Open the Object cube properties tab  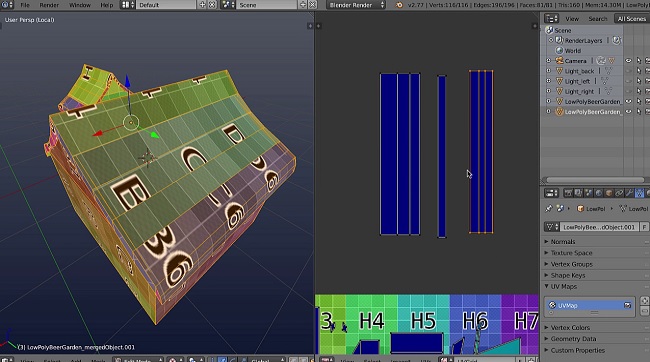pyautogui.click(x=609, y=193)
